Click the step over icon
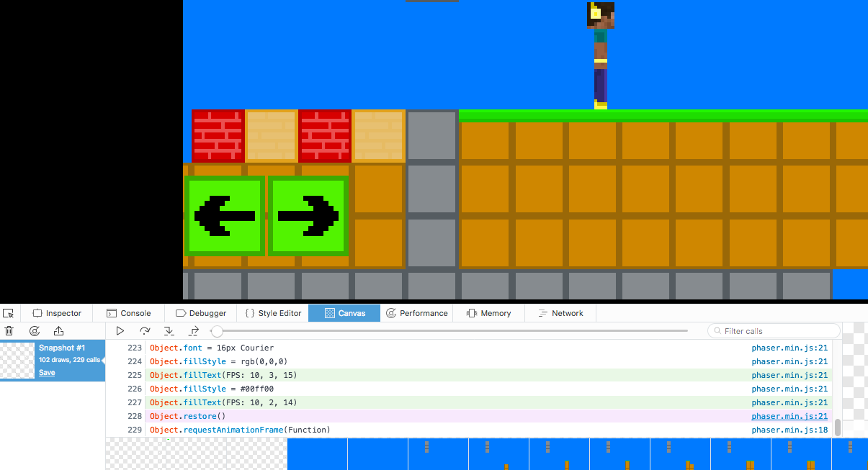 pos(145,331)
